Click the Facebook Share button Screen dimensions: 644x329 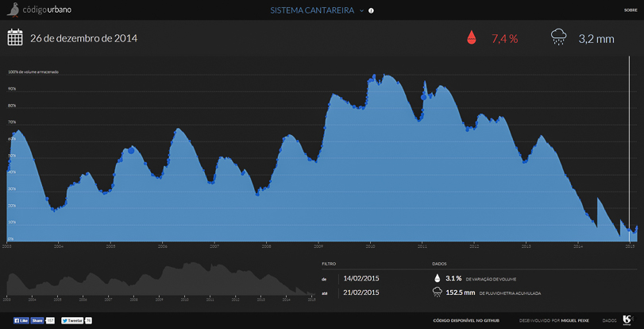(x=37, y=320)
